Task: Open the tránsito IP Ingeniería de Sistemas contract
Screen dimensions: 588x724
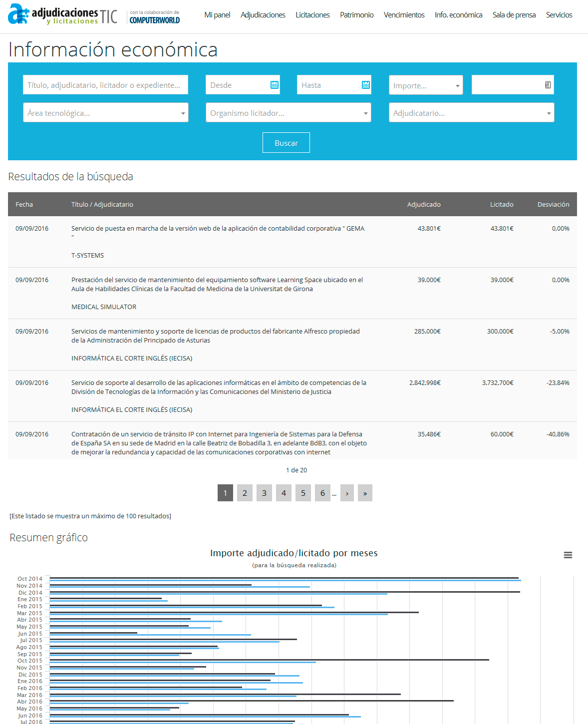Action: click(x=219, y=443)
